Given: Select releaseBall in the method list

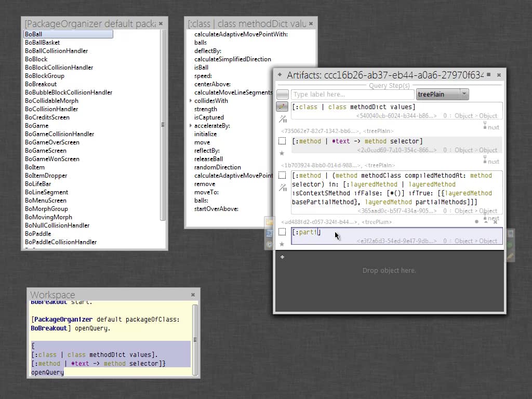Looking at the screenshot, I should tap(208, 159).
